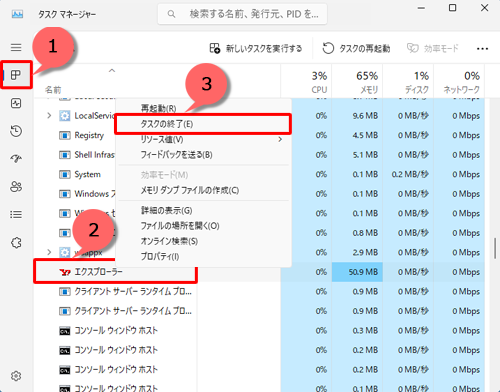Open the Details list sidebar icon

tap(16, 214)
